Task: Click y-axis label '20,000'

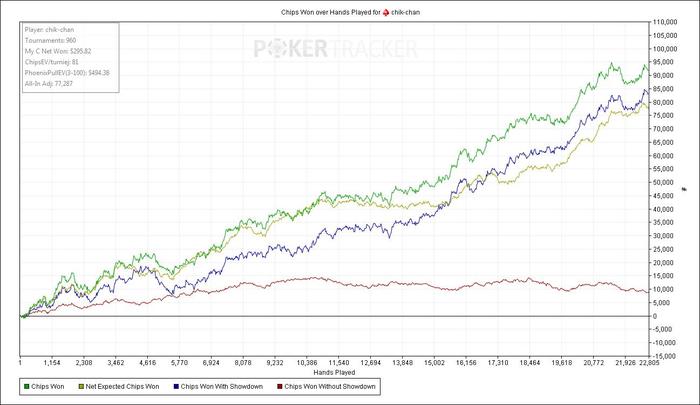Action: point(664,263)
